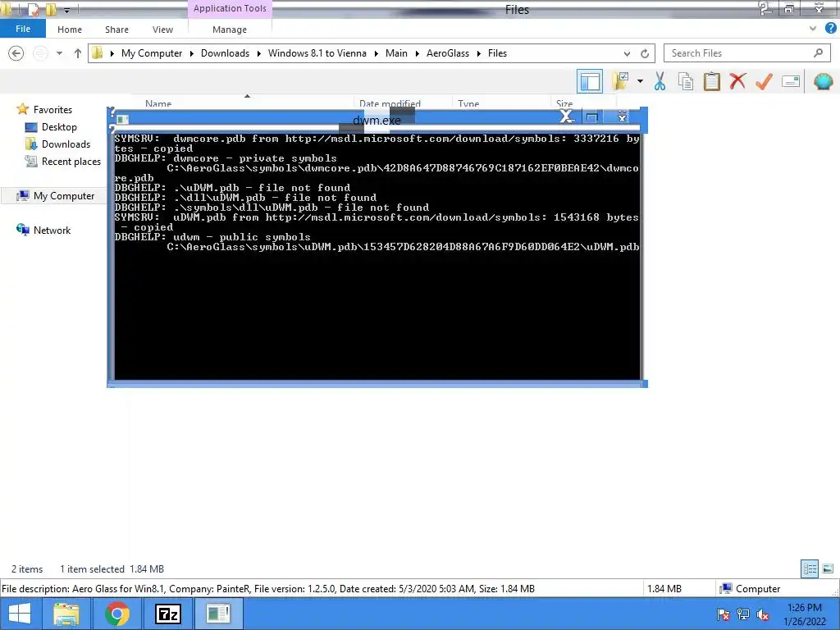840x630 pixels.
Task: Click the red X Delete icon
Action: pos(737,81)
